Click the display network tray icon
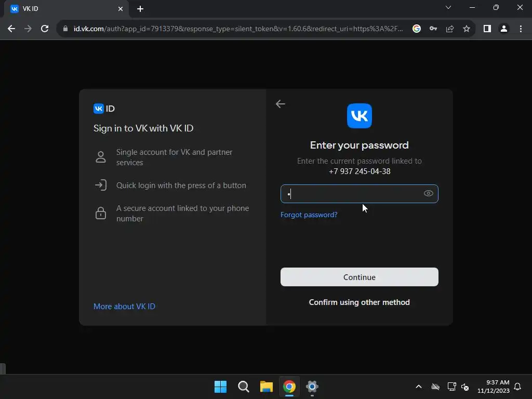 451,387
